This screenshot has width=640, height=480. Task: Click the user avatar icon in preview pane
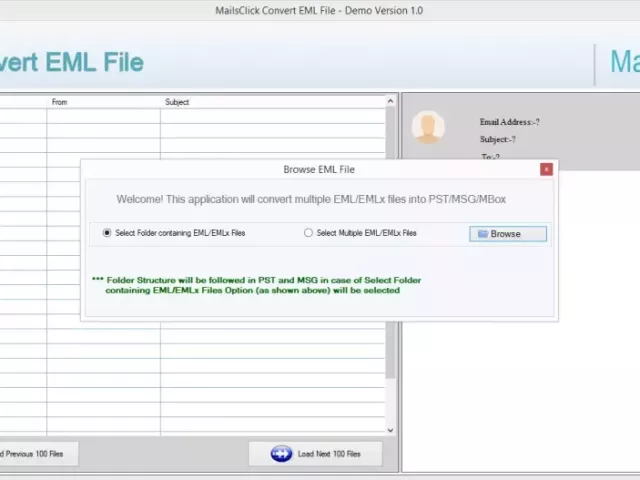coord(428,127)
